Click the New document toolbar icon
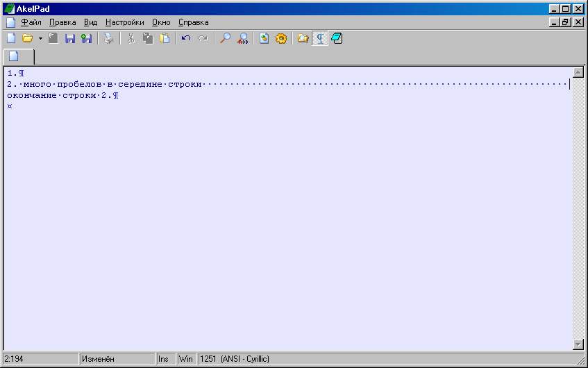Viewport: 588px width, 368px height. point(10,39)
